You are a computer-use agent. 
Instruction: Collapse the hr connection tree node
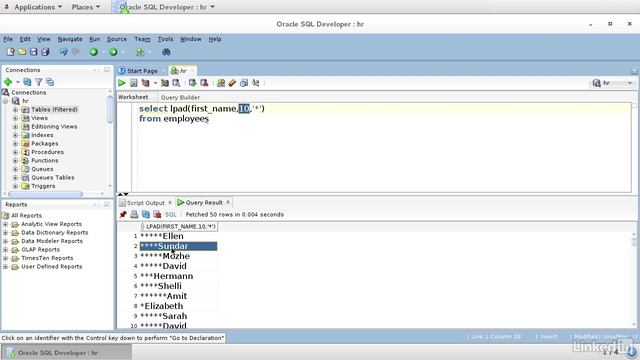(x=6, y=101)
